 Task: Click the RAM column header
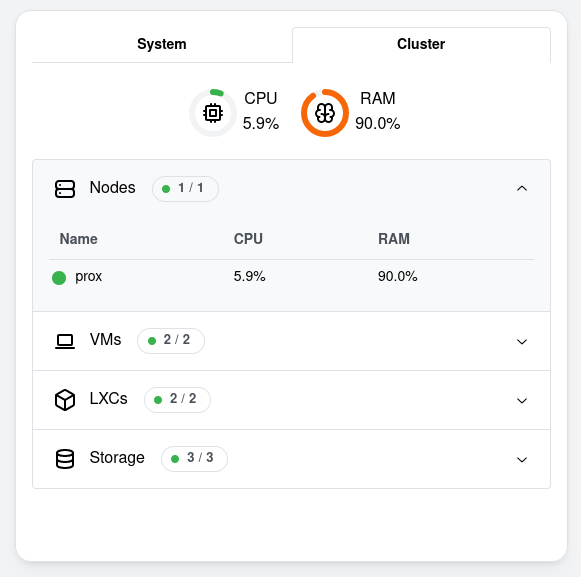pyautogui.click(x=394, y=239)
